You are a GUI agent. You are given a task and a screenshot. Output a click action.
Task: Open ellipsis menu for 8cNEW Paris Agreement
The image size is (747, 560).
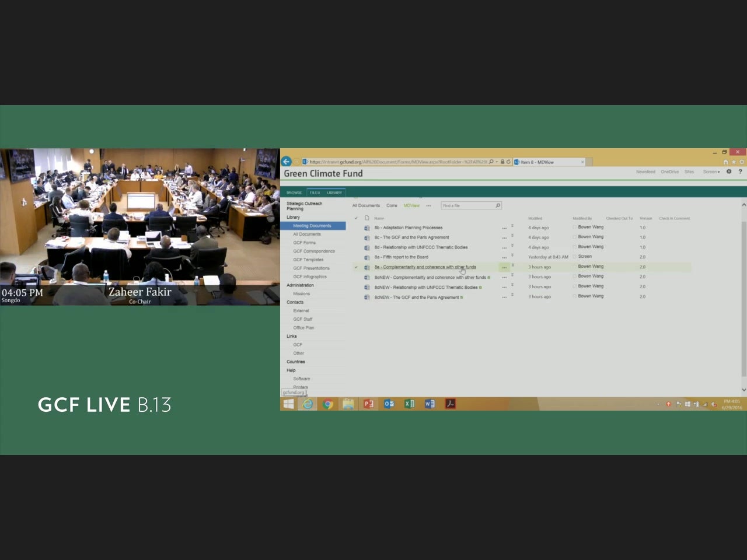pos(504,297)
